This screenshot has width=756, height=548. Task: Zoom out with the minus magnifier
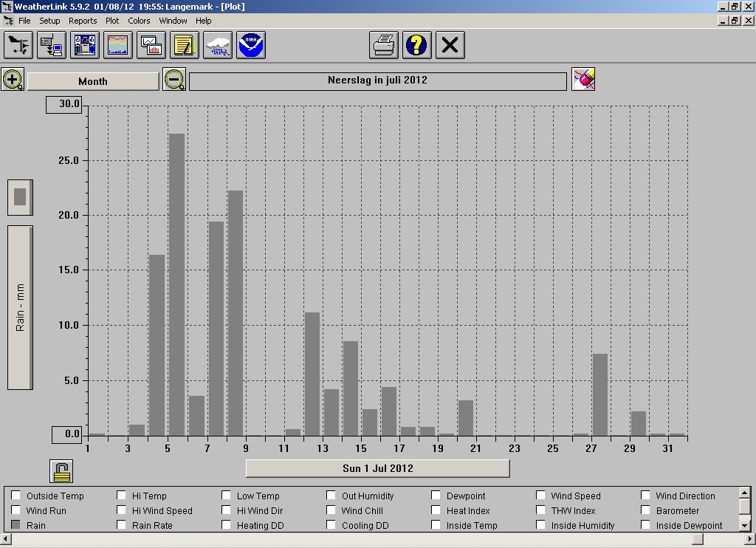point(174,79)
